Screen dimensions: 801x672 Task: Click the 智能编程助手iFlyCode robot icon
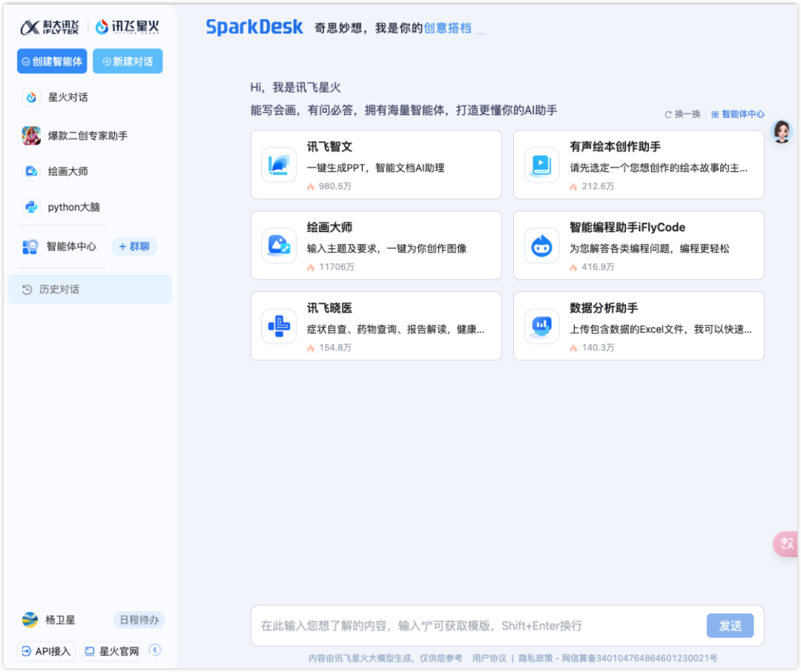tap(541, 245)
